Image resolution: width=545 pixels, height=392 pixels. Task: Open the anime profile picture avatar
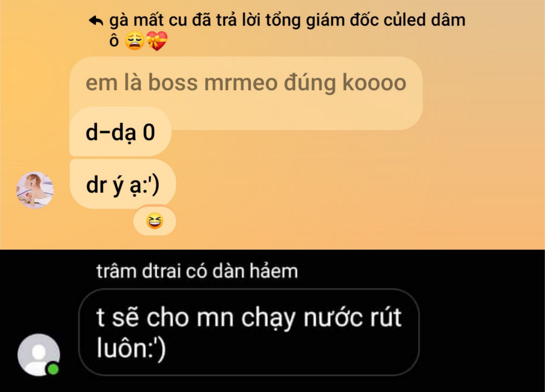(35, 190)
